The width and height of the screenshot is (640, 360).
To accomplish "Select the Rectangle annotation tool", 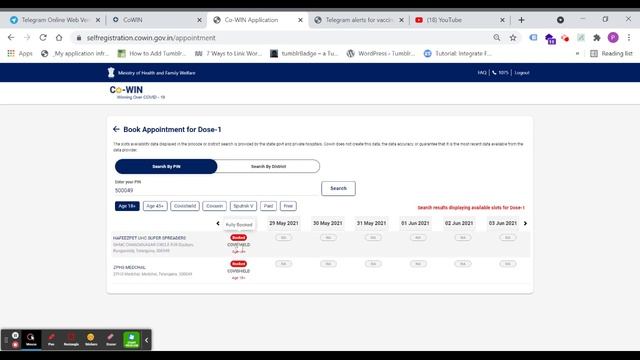I will click(x=71, y=339).
